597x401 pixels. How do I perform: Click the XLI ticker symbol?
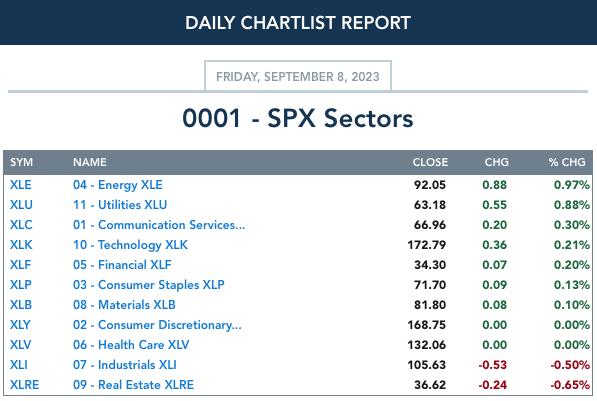tap(19, 365)
